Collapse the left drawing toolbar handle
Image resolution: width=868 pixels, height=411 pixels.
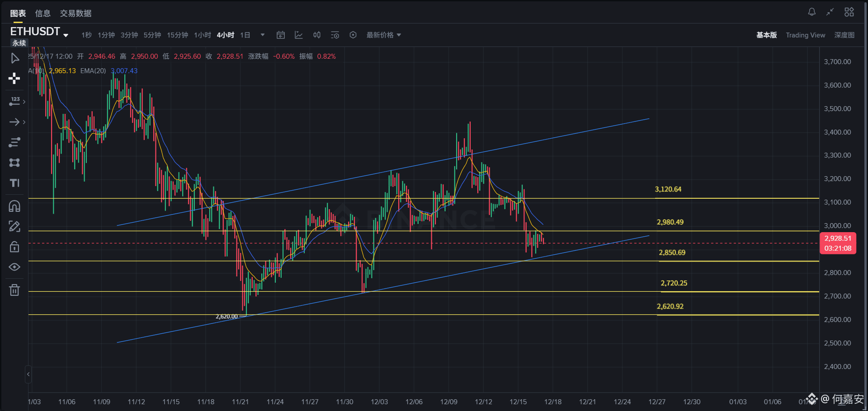point(28,374)
